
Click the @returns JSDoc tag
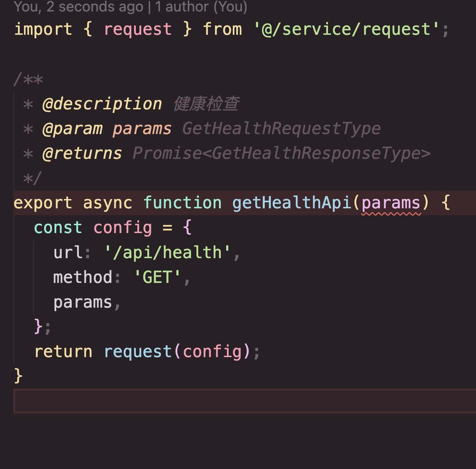point(82,153)
